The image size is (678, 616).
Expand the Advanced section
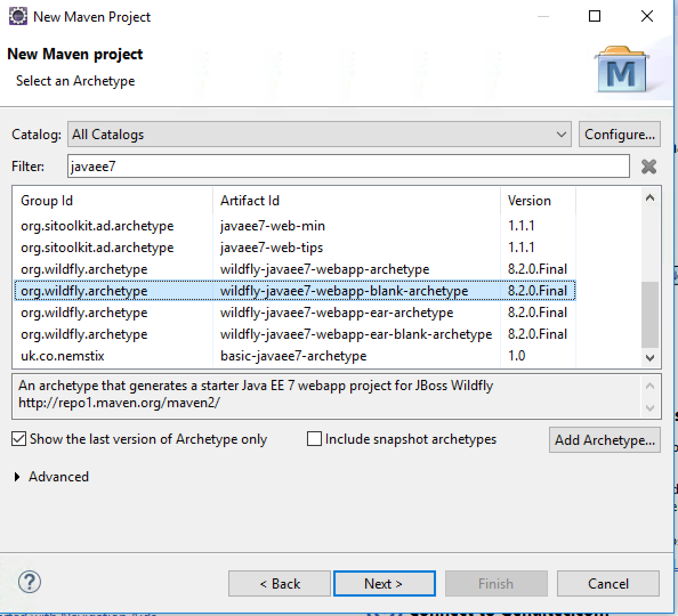coord(17,476)
